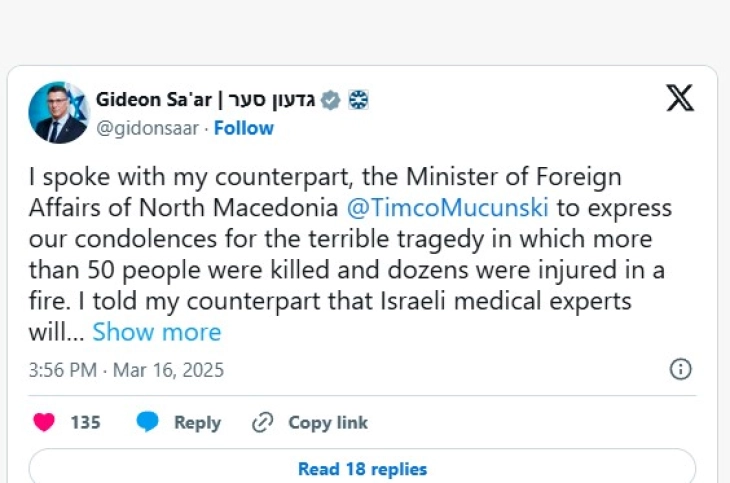Click the affiliation badge after verified checkmark

click(359, 100)
